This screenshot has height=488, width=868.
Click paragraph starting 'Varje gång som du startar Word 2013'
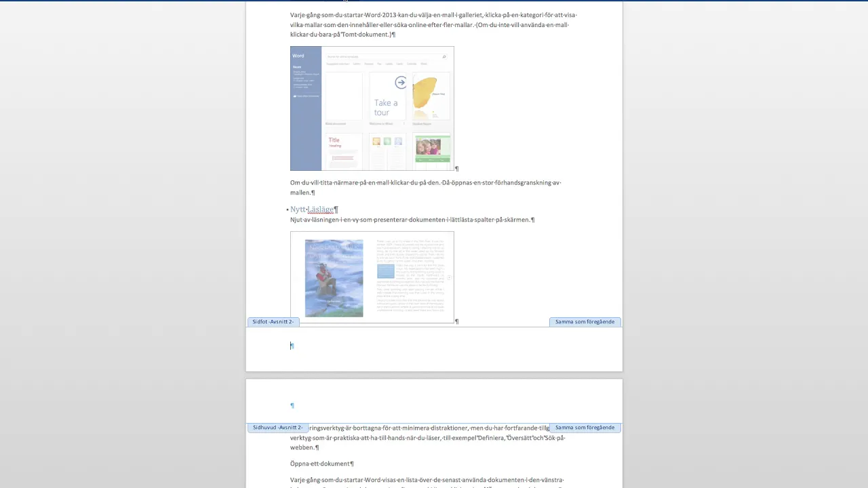pyautogui.click(x=433, y=24)
